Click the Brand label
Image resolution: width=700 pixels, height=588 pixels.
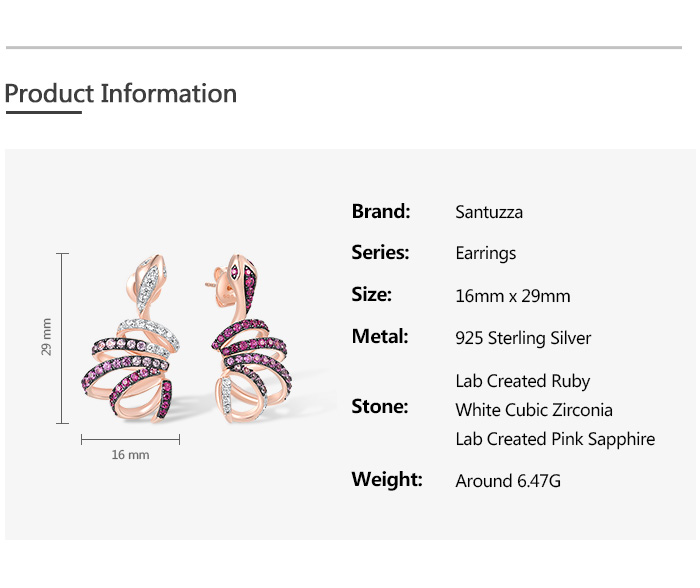pos(381,211)
